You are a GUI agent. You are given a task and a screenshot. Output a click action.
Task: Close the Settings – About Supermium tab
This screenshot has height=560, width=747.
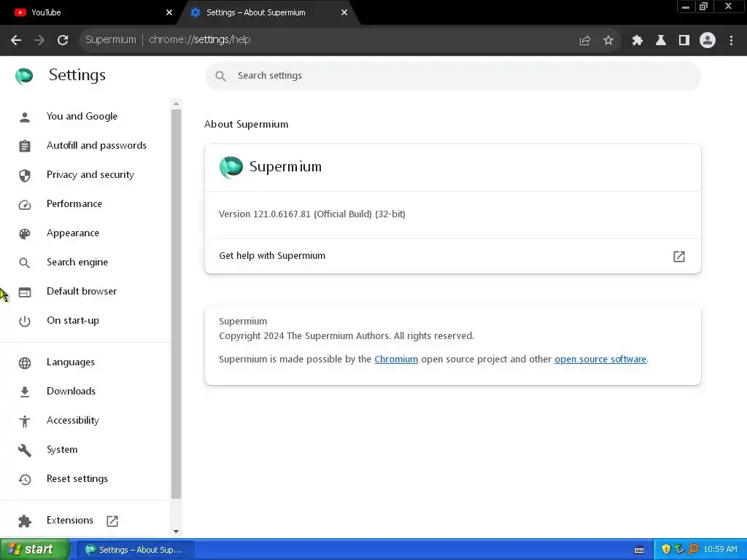tap(344, 12)
